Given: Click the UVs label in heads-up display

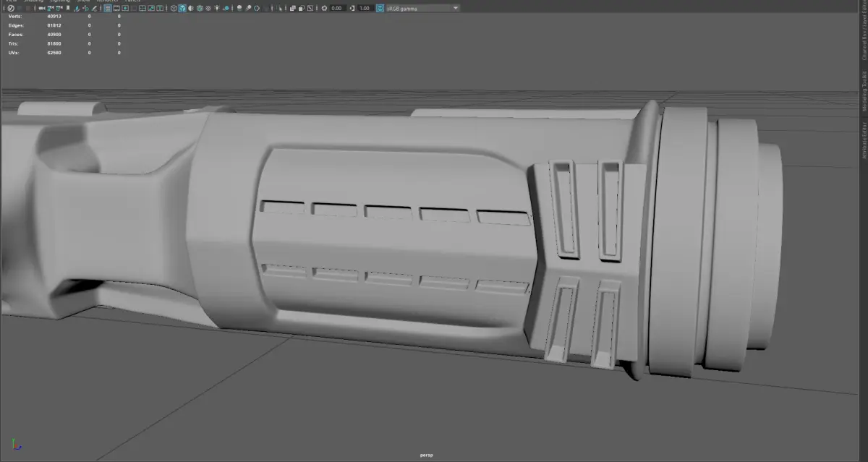Looking at the screenshot, I should pyautogui.click(x=14, y=53).
